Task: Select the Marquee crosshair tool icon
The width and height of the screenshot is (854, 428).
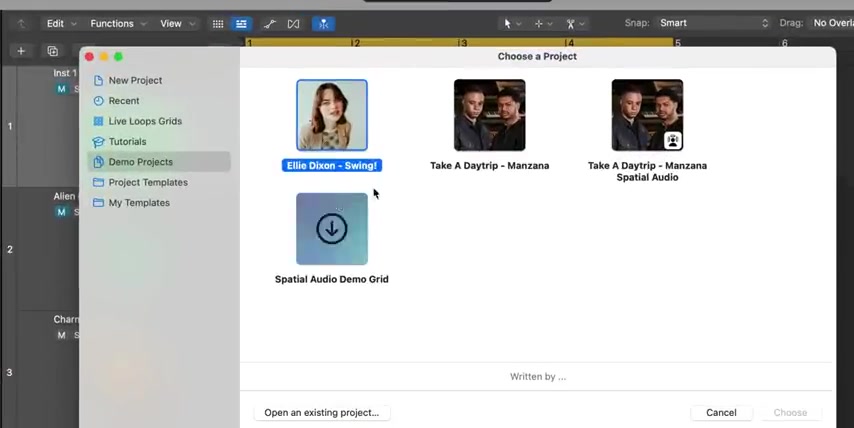Action: coord(539,24)
